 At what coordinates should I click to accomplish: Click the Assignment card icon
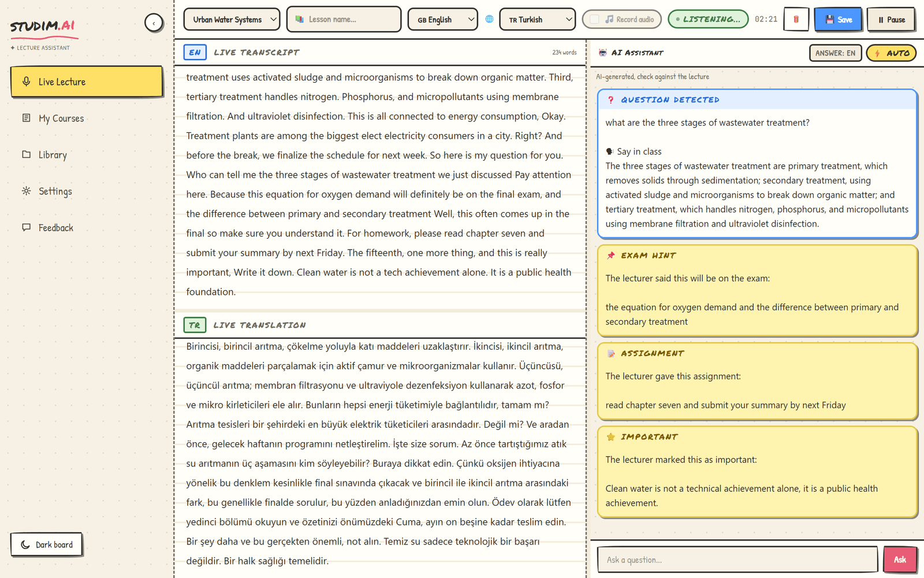611,353
